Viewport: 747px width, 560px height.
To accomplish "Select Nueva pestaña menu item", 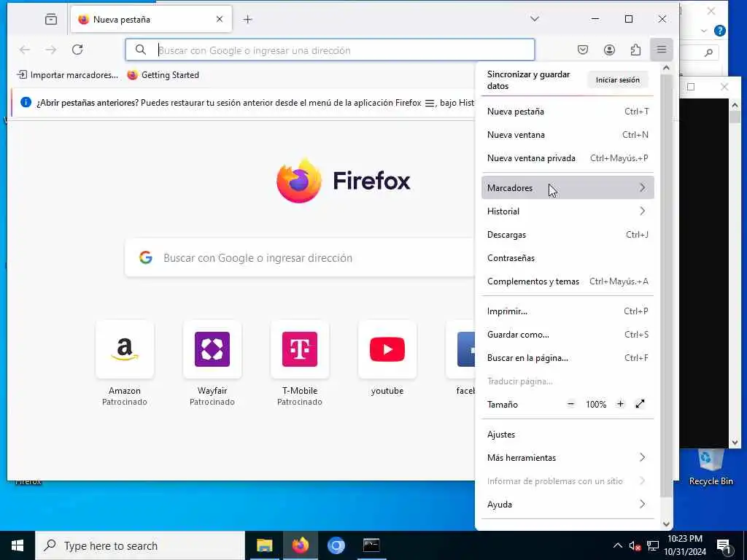I will (x=568, y=112).
